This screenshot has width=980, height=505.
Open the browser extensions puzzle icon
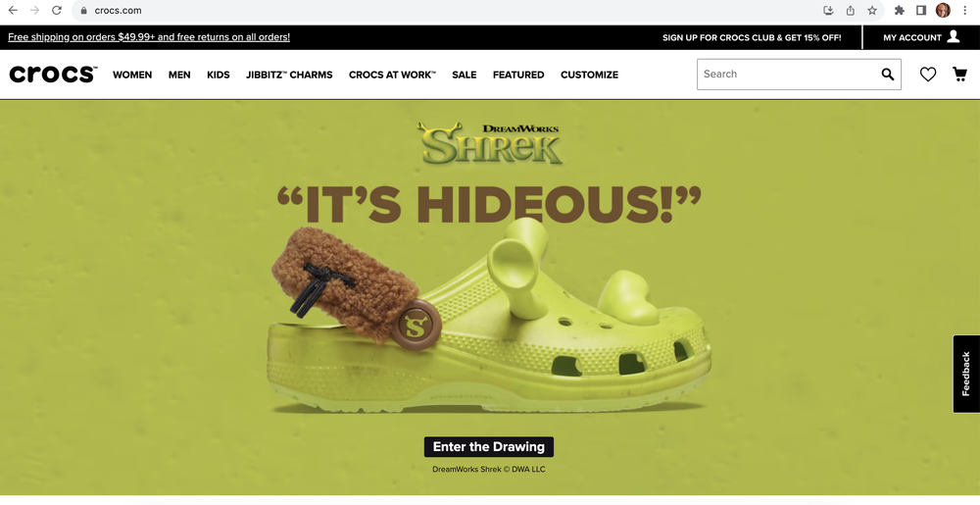click(x=900, y=10)
